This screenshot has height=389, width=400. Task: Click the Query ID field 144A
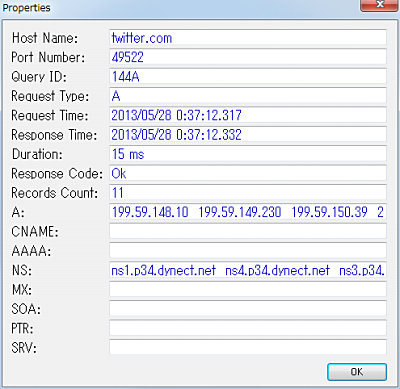pyautogui.click(x=248, y=76)
